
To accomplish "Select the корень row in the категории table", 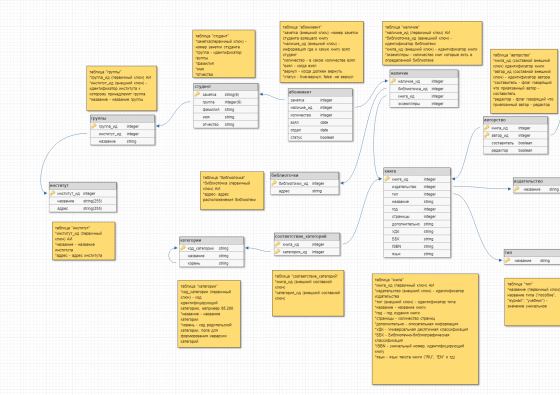I will click(x=212, y=263).
